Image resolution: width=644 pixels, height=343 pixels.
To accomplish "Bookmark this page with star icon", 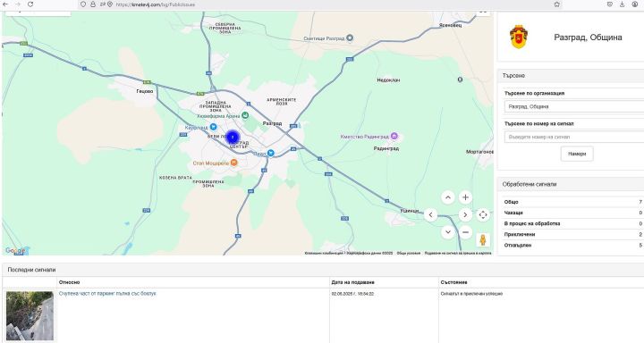I will point(557,4).
